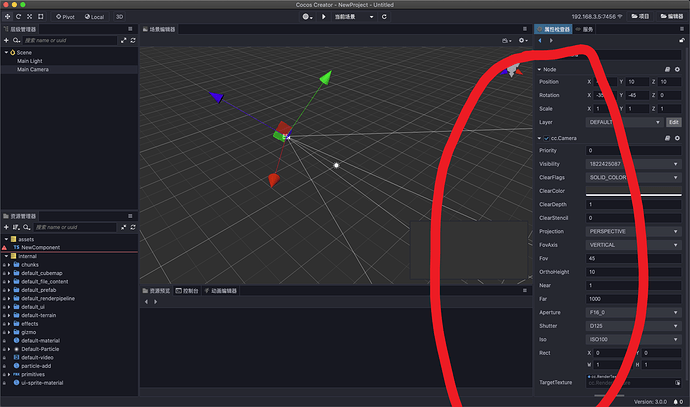Add new asset with assets plus icon
Viewport: 690px width, 407px height.
(6, 227)
